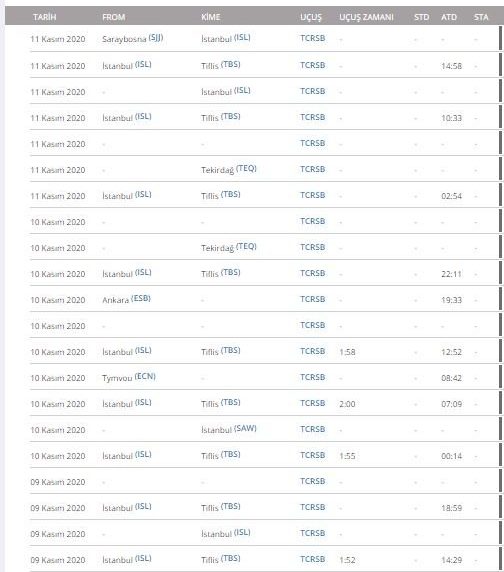The height and width of the screenshot is (572, 504).
Task: Open Tymvou (ECN) origin link
Action: tap(129, 377)
